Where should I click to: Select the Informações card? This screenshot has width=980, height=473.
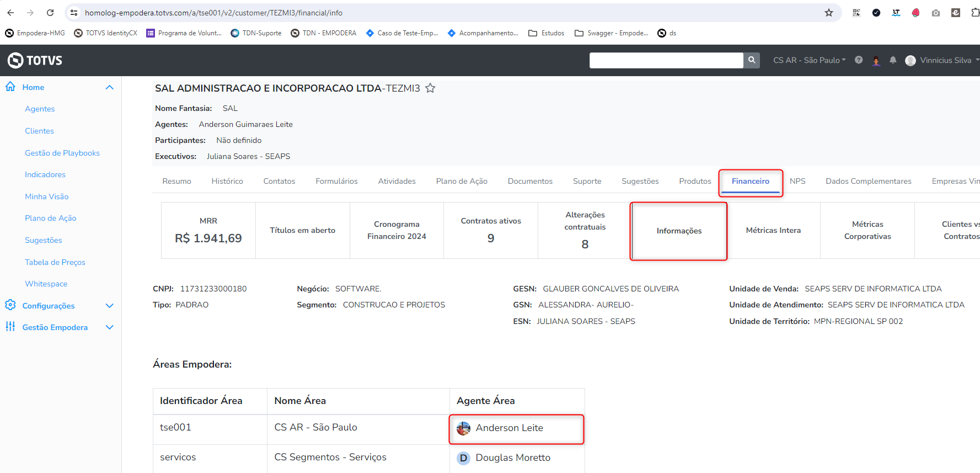pyautogui.click(x=679, y=231)
